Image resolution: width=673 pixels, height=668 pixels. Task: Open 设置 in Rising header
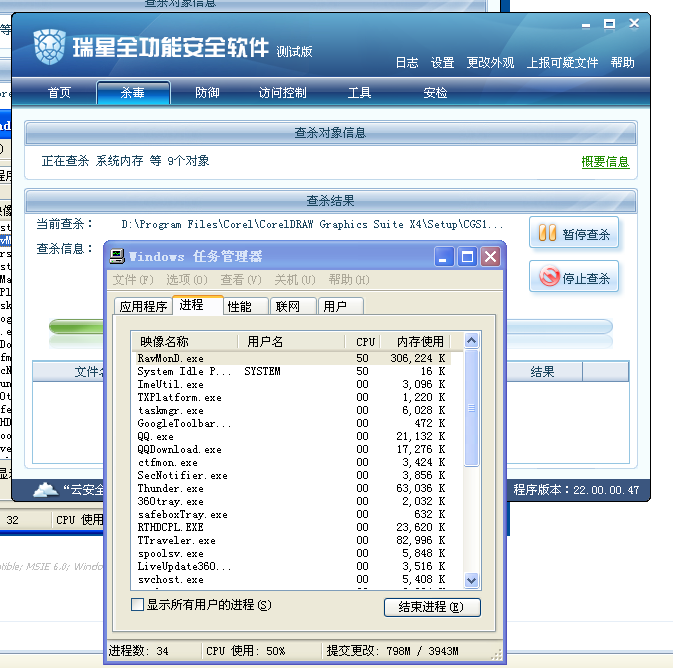[x=443, y=63]
